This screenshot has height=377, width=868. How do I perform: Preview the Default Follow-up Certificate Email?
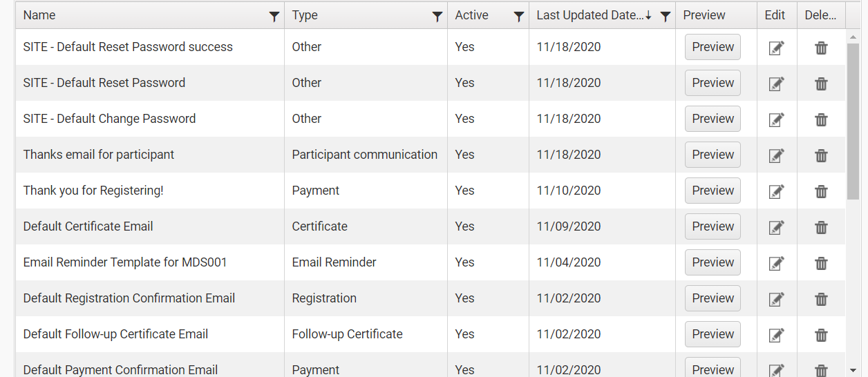[x=713, y=334]
